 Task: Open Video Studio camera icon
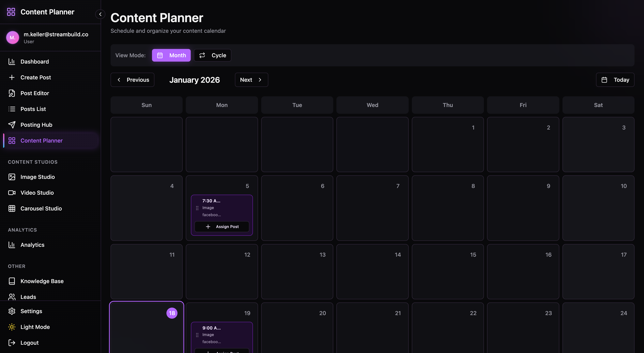(x=12, y=193)
